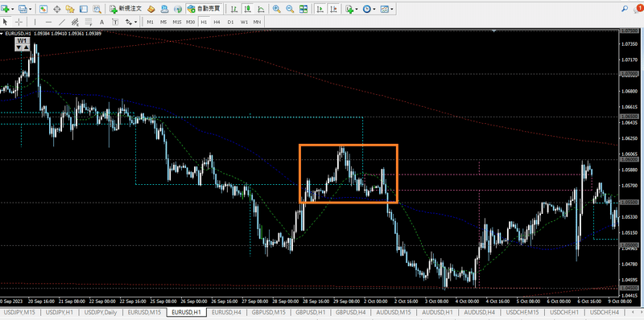Zoom out on the chart
Image resolution: width=644 pixels, height=320 pixels.
(x=290, y=9)
